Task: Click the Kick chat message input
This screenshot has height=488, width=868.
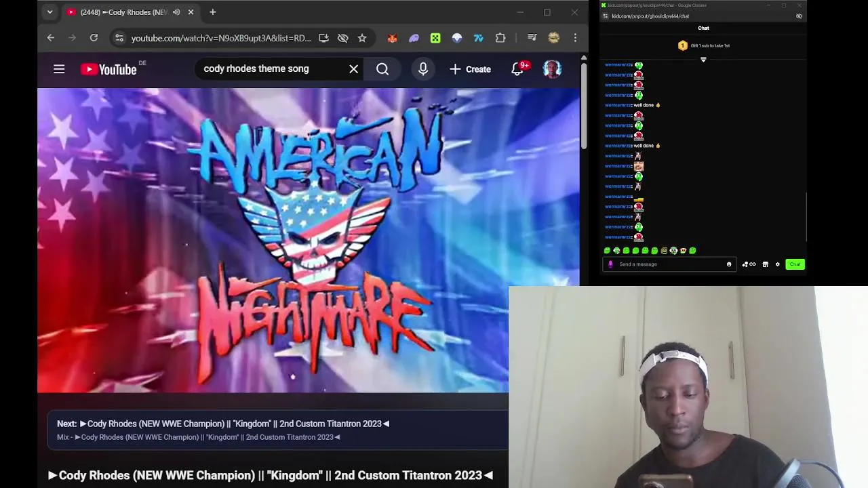Action: click(x=668, y=264)
